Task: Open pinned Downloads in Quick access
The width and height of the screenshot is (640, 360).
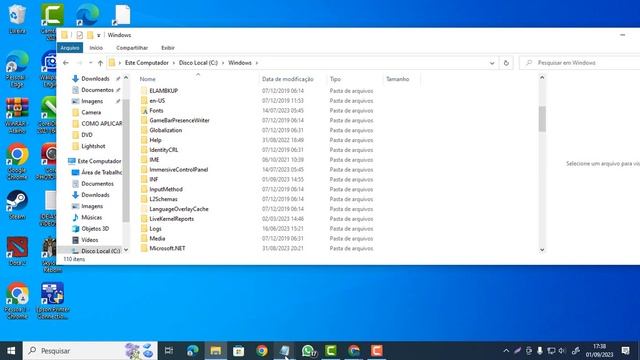Action: (95, 79)
